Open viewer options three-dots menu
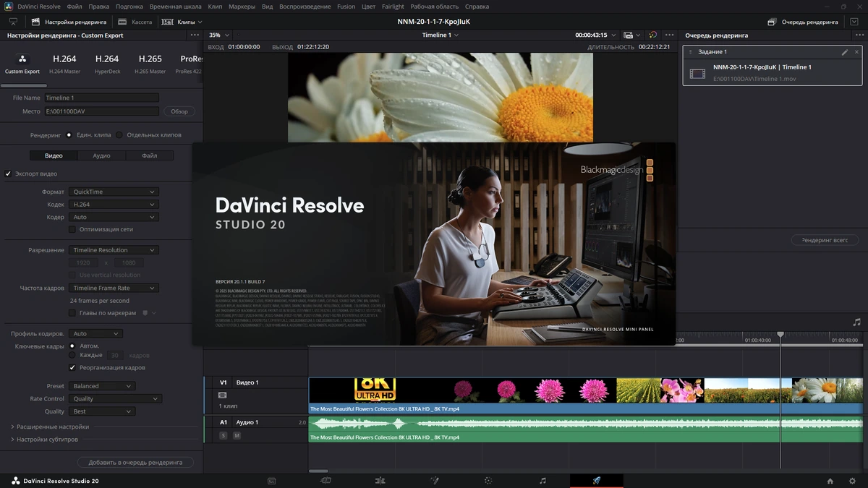868x488 pixels. point(670,35)
